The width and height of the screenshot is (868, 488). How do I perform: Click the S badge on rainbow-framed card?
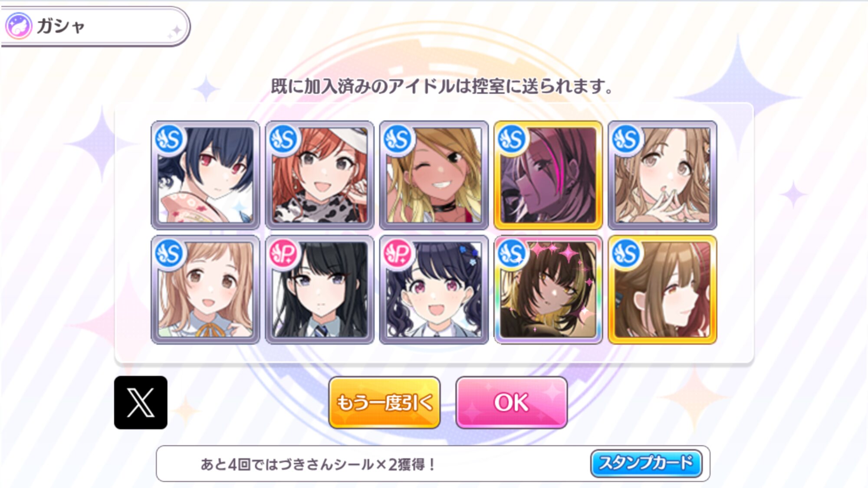(x=512, y=254)
